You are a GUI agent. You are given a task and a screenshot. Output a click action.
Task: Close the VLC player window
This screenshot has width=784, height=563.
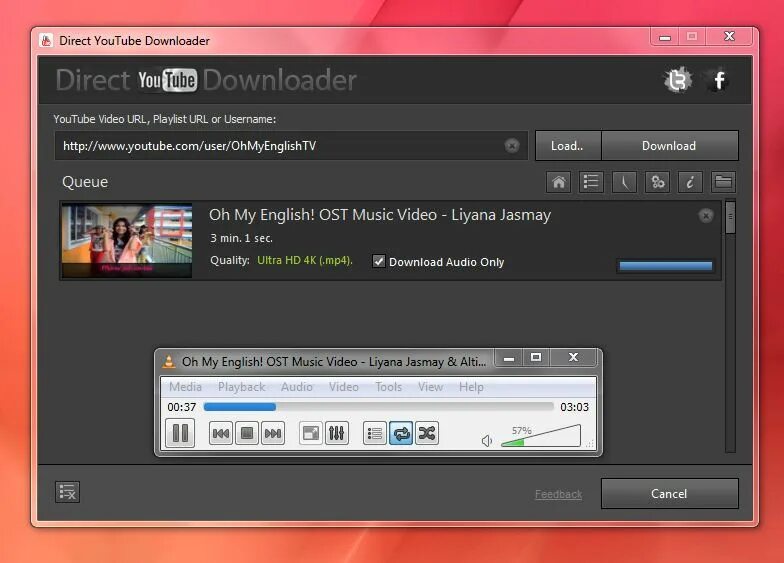(x=574, y=358)
